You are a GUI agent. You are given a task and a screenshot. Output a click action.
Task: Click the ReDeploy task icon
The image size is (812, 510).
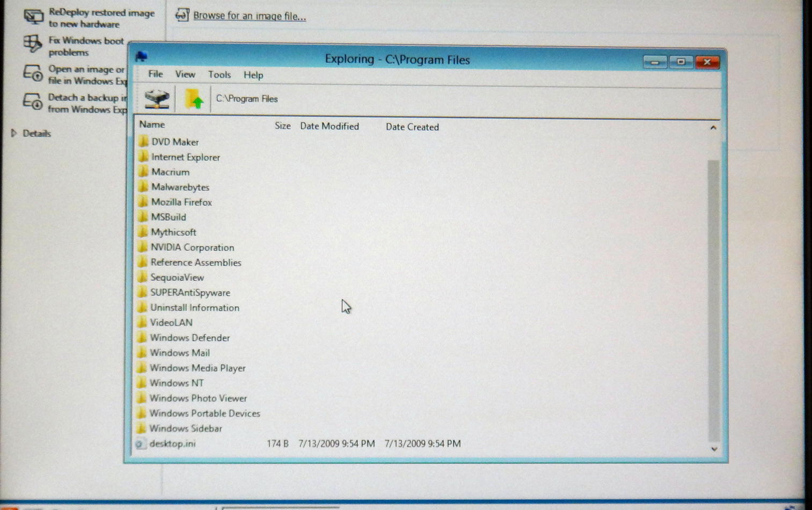(33, 17)
